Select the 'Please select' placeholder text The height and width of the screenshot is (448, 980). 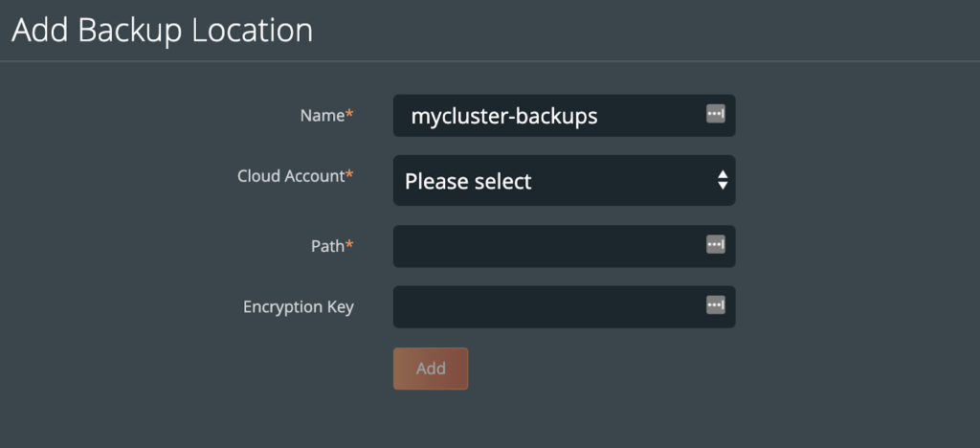[x=468, y=181]
